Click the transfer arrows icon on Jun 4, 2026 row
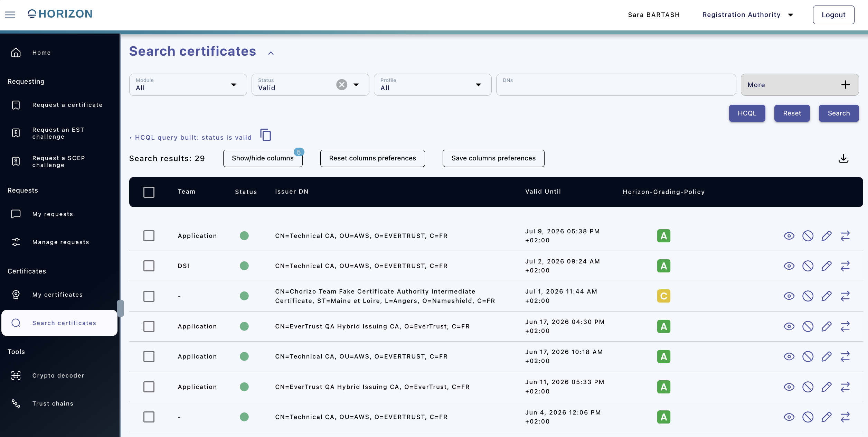This screenshot has width=868, height=437. (x=845, y=417)
